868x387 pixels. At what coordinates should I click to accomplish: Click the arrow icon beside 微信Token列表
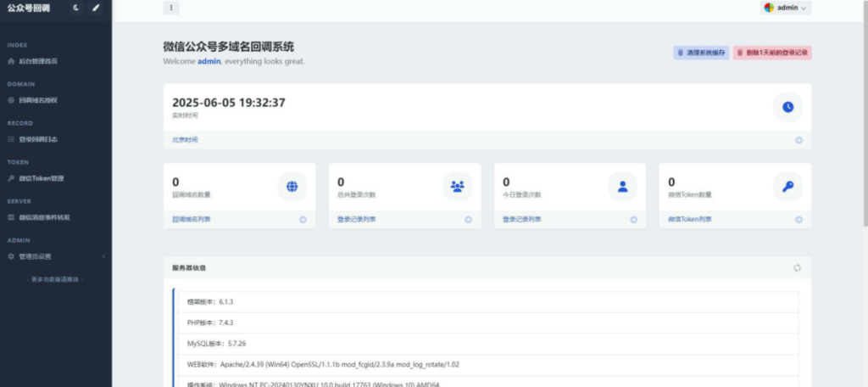tap(798, 220)
